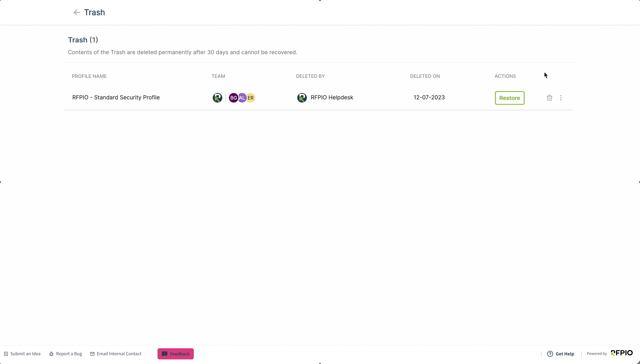Click the Report a Bug icon

coord(51,354)
